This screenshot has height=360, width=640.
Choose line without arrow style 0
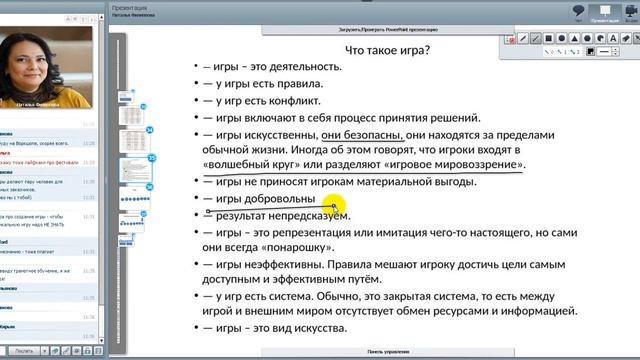[549, 52]
